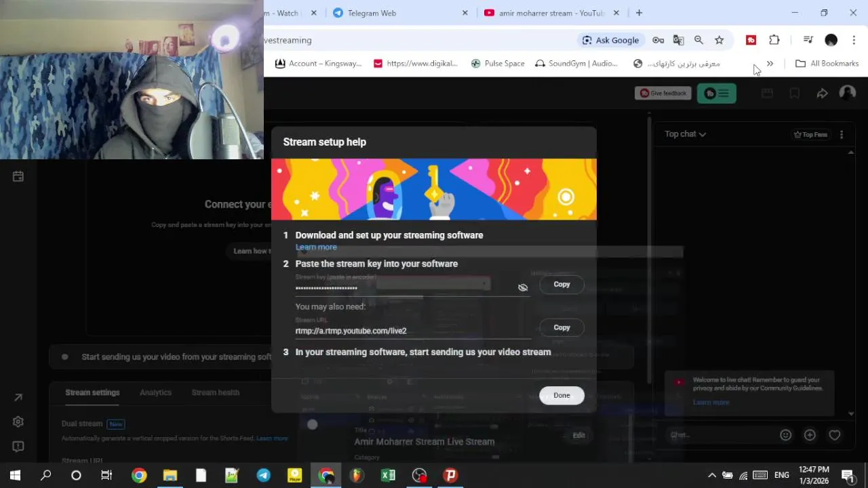The width and height of the screenshot is (868, 488).
Task: Open the media control icon
Action: tap(808, 40)
